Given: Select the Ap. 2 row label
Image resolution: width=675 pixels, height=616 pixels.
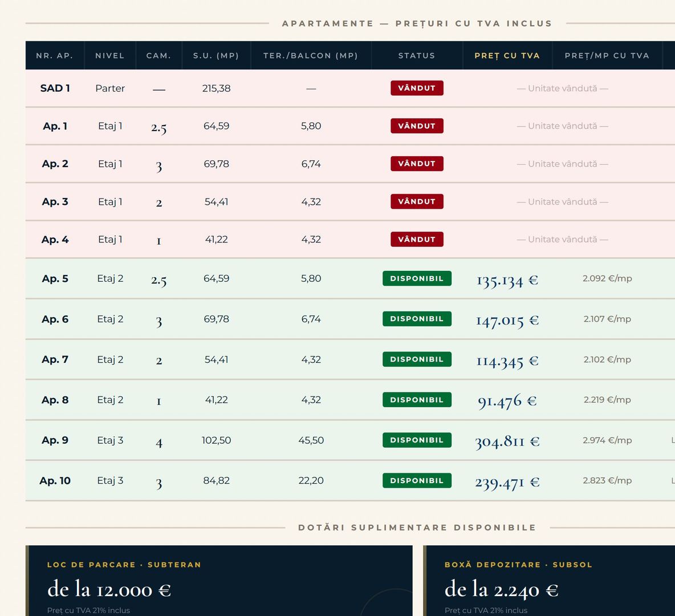Looking at the screenshot, I should pos(55,164).
